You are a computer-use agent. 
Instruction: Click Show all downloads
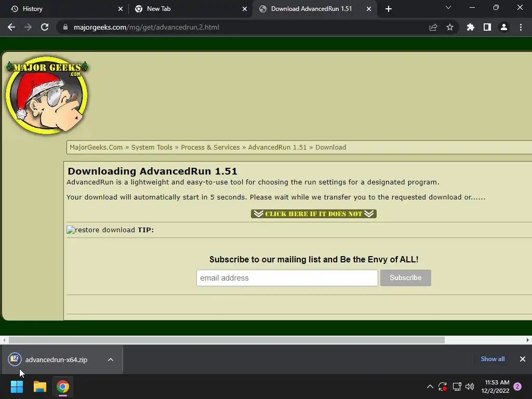click(493, 359)
